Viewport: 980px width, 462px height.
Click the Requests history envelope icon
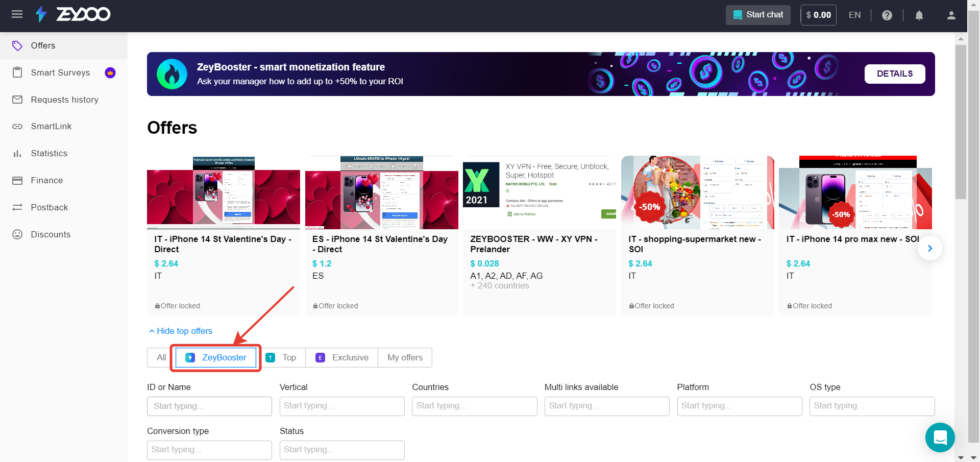17,100
